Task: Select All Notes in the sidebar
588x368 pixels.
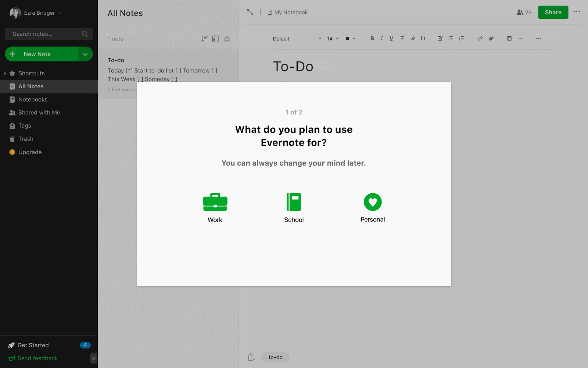Action: tap(49, 86)
